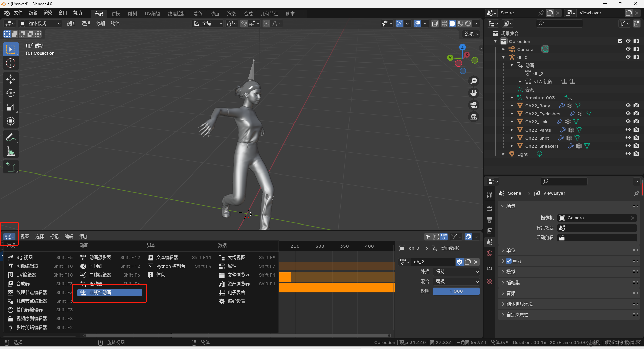Unlink dh_2 action with X button
The image size is (644, 349).
click(x=476, y=262)
